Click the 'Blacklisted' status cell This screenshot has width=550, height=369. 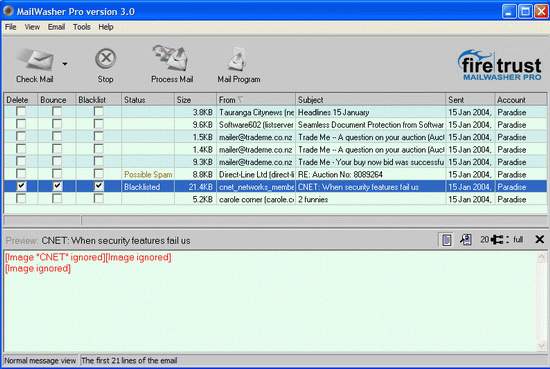click(x=148, y=187)
